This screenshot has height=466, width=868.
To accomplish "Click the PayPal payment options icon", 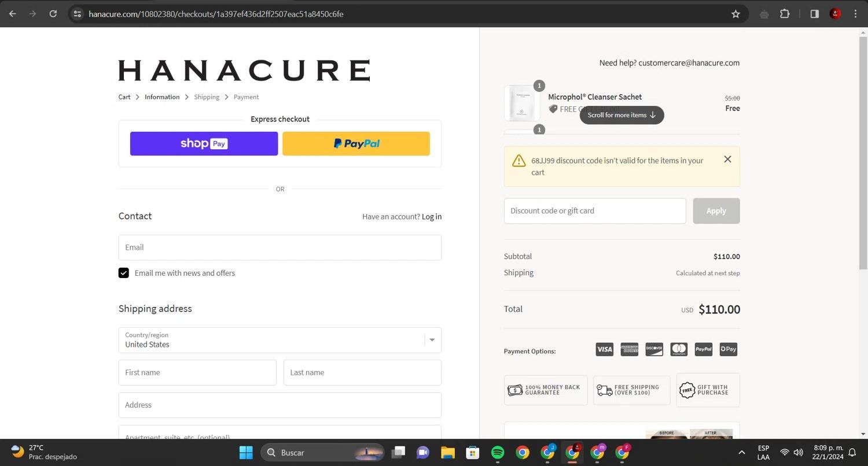I will (703, 349).
